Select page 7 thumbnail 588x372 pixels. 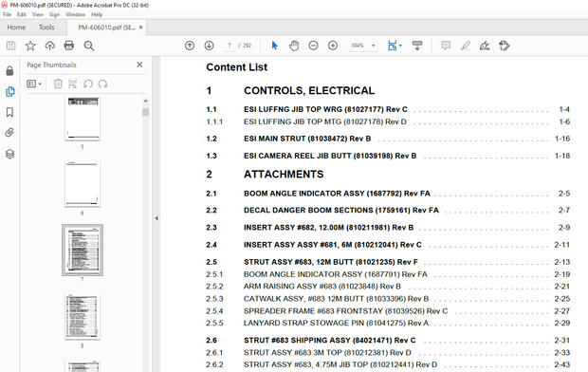83,250
